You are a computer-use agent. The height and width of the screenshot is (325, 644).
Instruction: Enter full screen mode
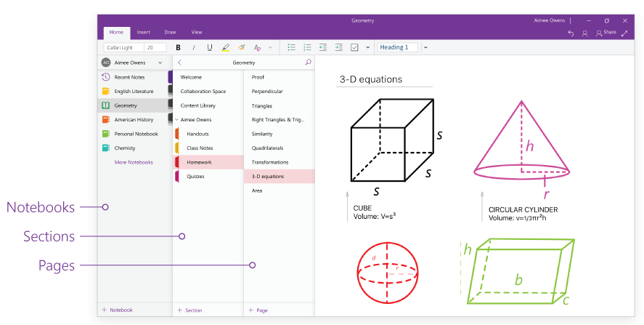(x=624, y=33)
